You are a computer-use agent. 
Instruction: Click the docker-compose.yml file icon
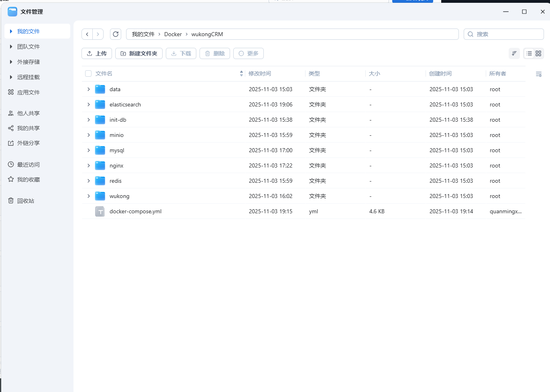(100, 211)
